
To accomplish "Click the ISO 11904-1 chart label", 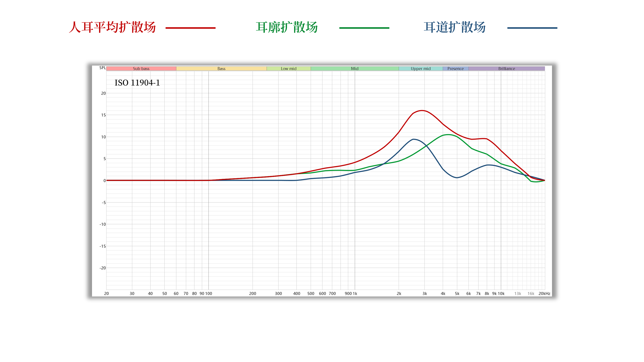I will click(137, 83).
